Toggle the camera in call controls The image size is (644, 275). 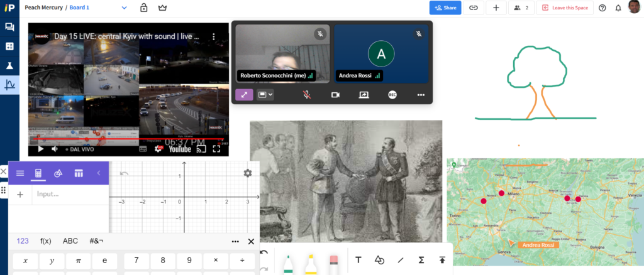point(335,95)
